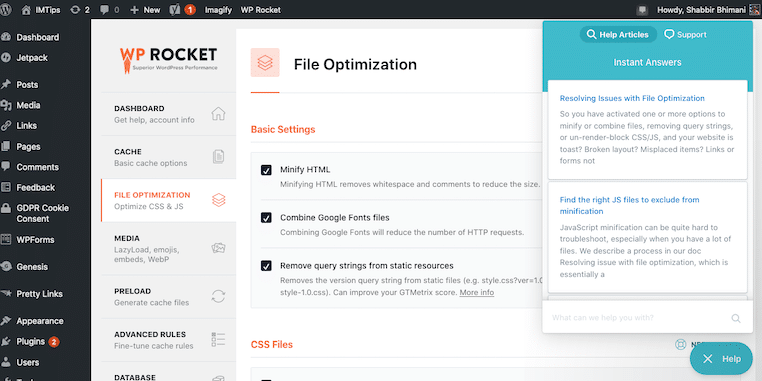The image size is (762, 381).
Task: Click the layers icon beside File Optimization tab
Action: (219, 200)
